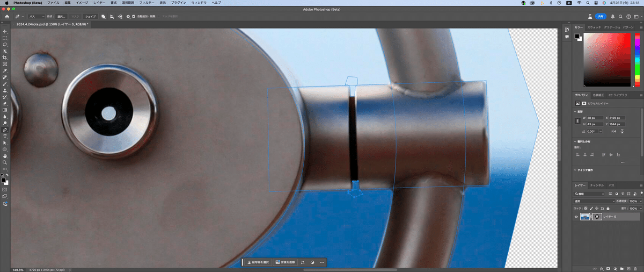Toggle lock image pixels brush icon

point(591,209)
